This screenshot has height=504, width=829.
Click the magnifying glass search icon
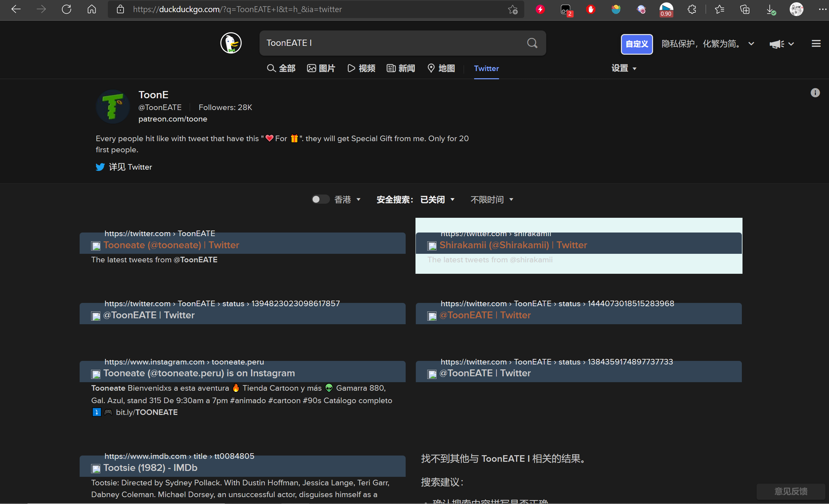point(531,43)
